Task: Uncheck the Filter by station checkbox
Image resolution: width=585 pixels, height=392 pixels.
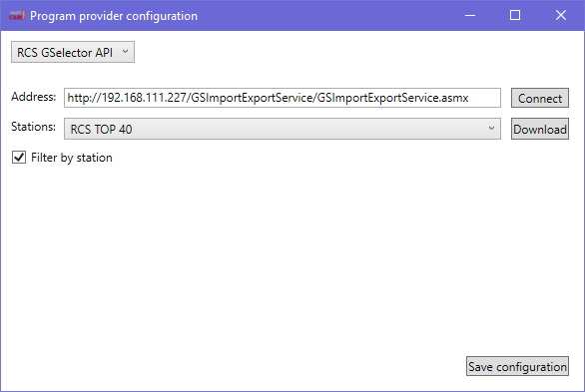Action: click(x=19, y=158)
